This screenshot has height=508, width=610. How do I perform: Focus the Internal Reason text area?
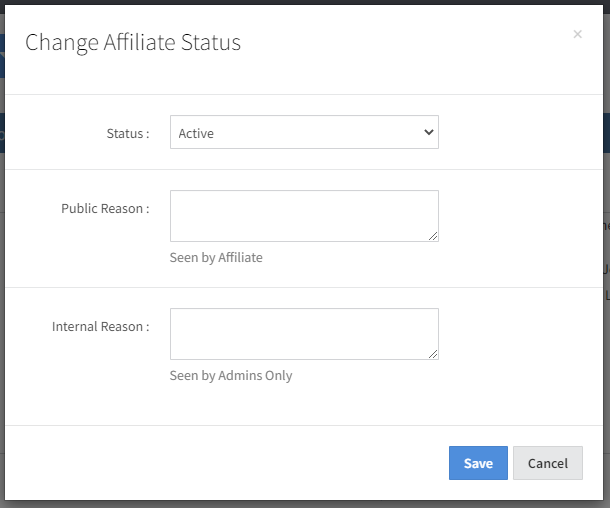(x=303, y=333)
